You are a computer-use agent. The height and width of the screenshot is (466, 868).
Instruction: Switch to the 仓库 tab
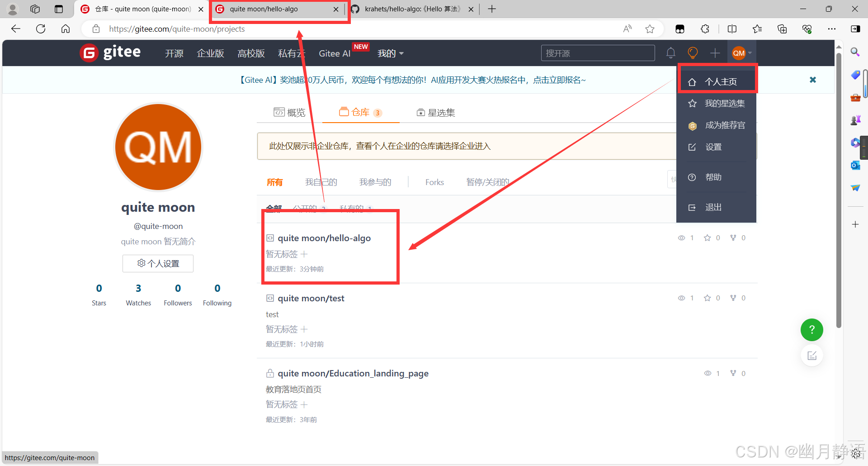tap(360, 112)
